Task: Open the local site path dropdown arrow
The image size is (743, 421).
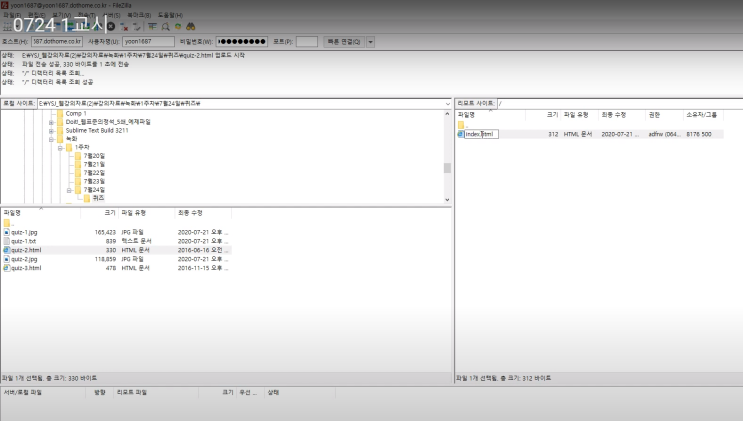Action: (447, 103)
